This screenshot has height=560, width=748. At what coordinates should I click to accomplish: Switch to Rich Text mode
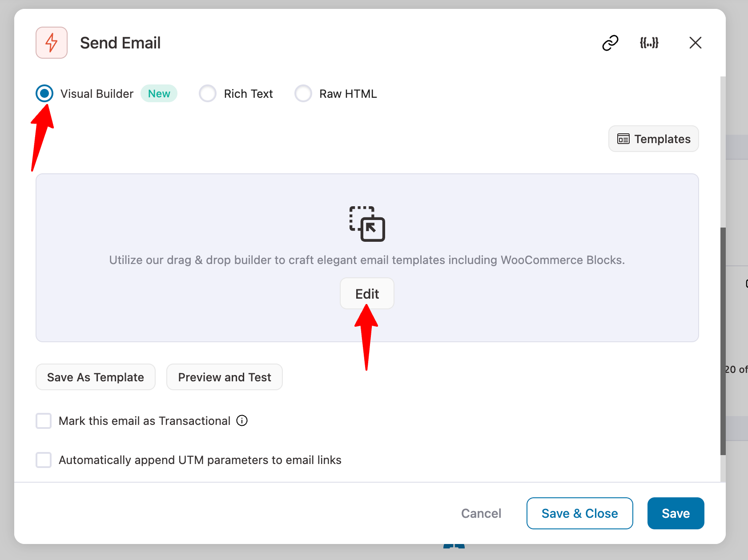pos(207,93)
